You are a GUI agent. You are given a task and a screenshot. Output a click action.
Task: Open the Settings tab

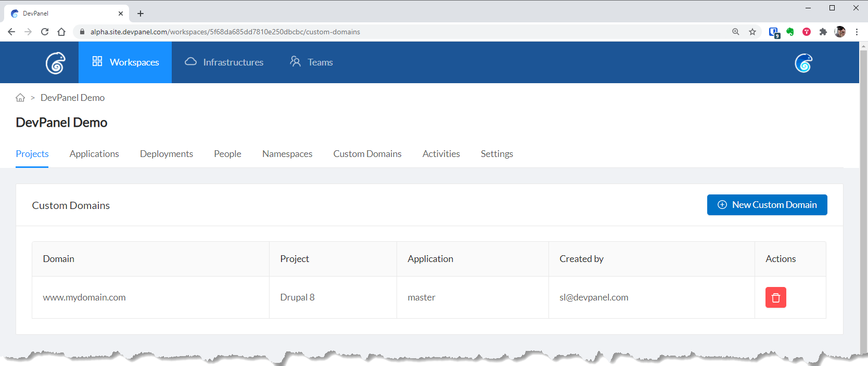point(496,154)
